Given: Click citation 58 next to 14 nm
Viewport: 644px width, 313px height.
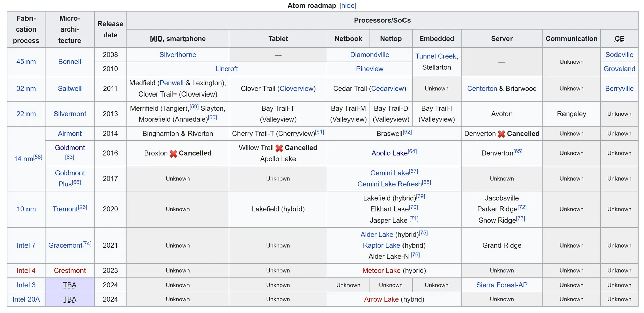Looking at the screenshot, I should pos(38,156).
